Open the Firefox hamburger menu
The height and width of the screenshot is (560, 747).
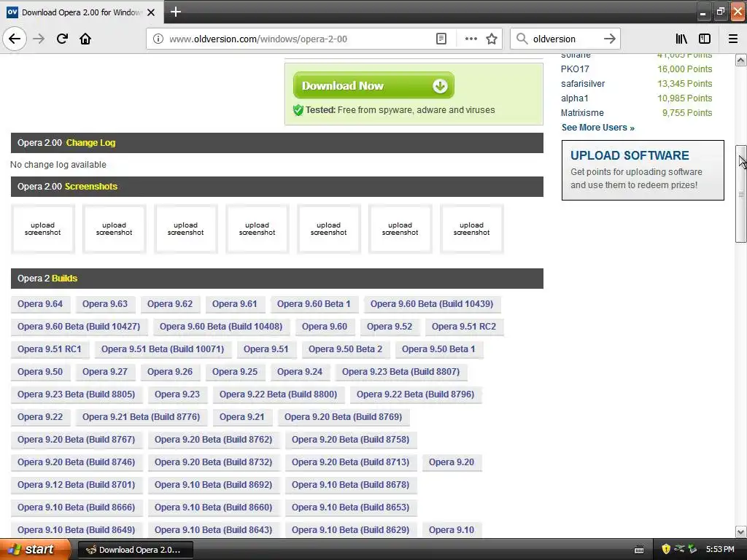point(733,39)
